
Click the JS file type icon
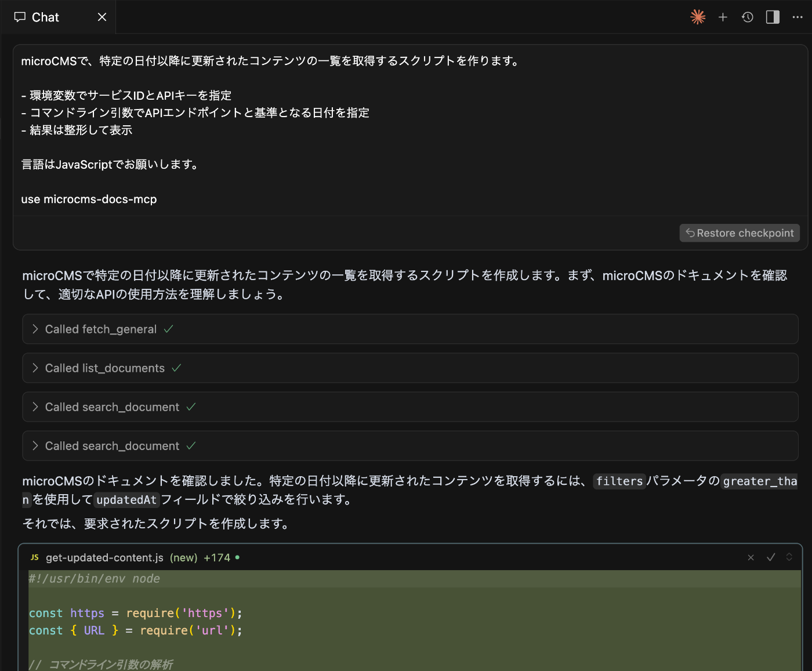click(35, 557)
